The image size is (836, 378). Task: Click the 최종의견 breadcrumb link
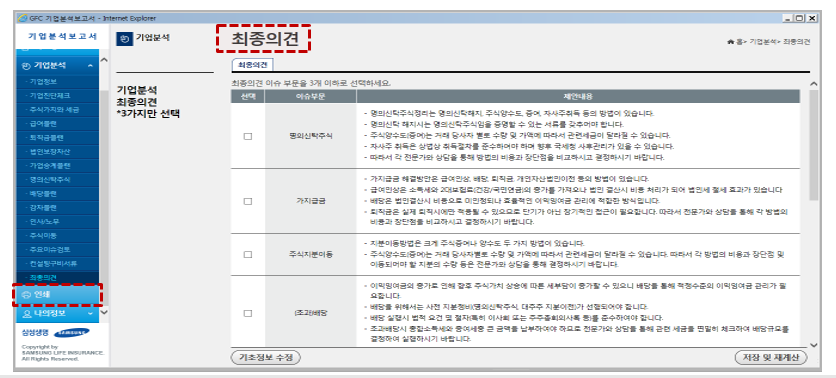point(797,42)
